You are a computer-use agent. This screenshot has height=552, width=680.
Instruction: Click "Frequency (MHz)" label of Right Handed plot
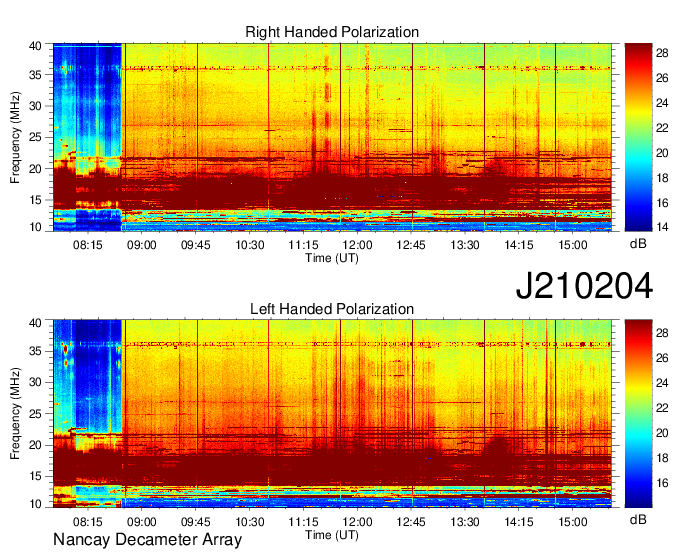pos(15,137)
